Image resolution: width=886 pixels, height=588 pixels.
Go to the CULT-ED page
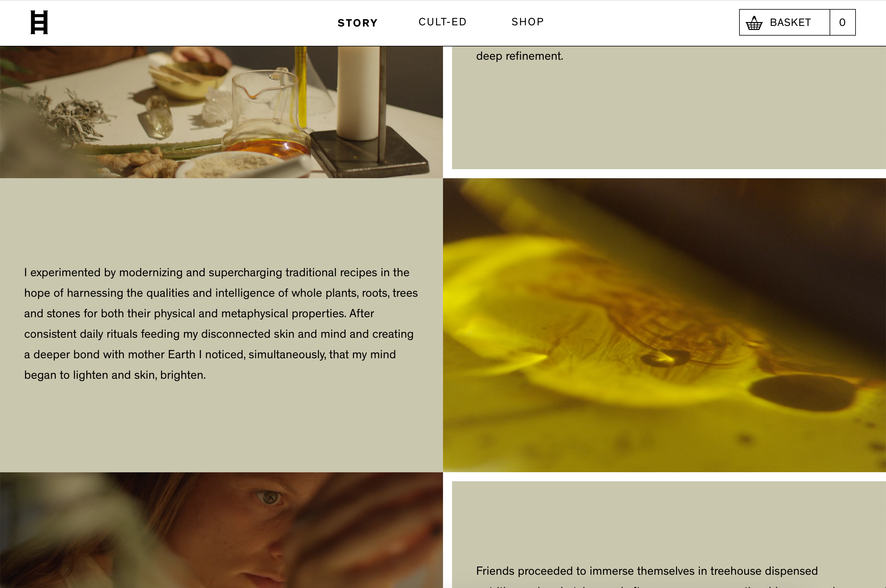click(x=442, y=22)
